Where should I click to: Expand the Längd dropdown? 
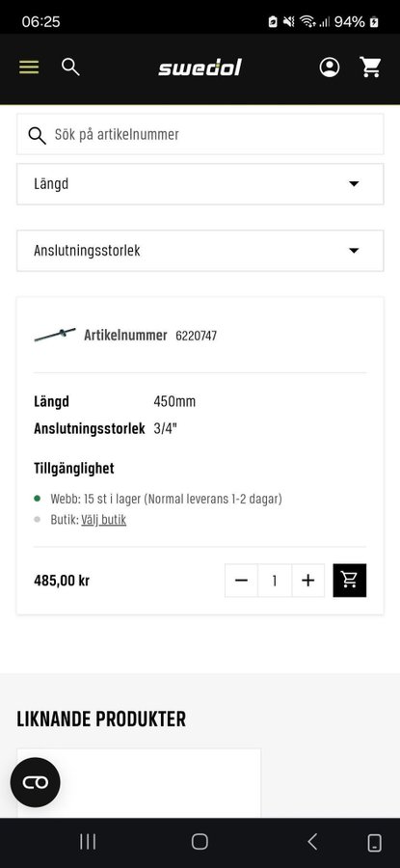[200, 184]
